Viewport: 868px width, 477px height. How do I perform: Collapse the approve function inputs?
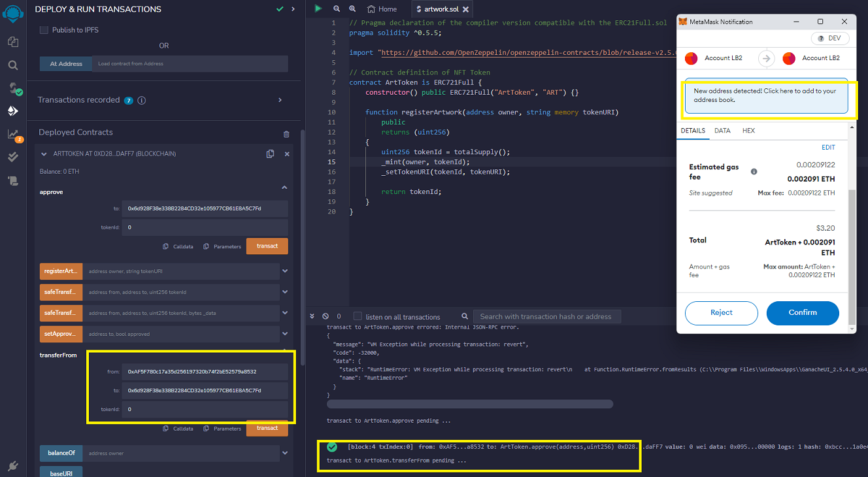284,188
